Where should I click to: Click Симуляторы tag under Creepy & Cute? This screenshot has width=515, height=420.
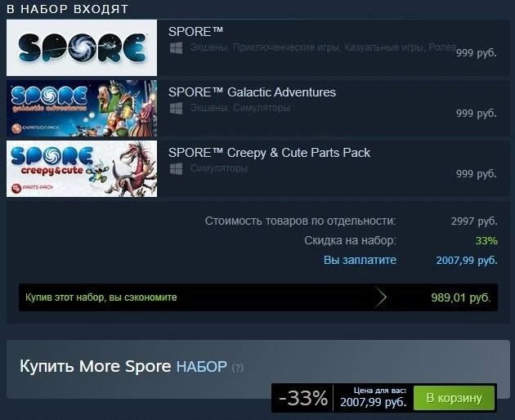point(219,168)
